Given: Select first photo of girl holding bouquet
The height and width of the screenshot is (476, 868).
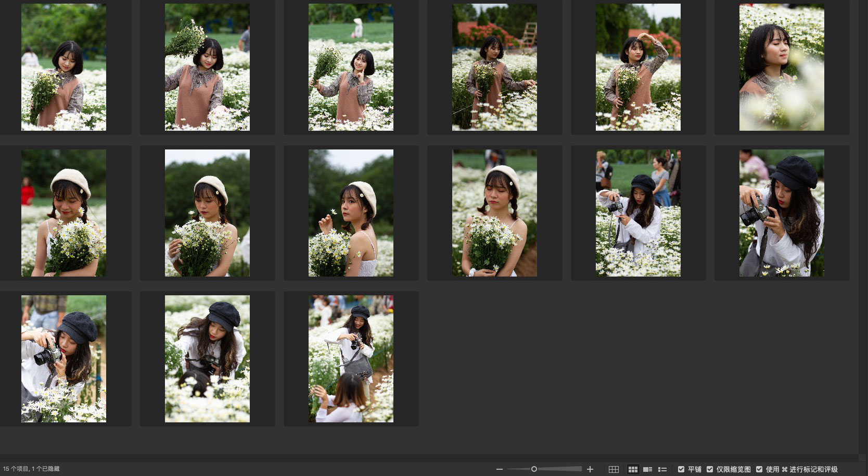Looking at the screenshot, I should (x=63, y=67).
